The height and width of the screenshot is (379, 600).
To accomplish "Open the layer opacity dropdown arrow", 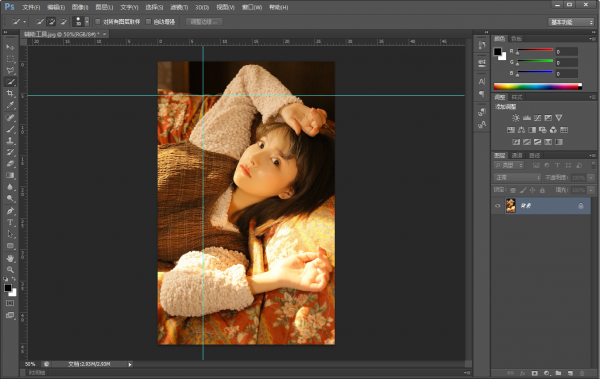I will pos(591,178).
